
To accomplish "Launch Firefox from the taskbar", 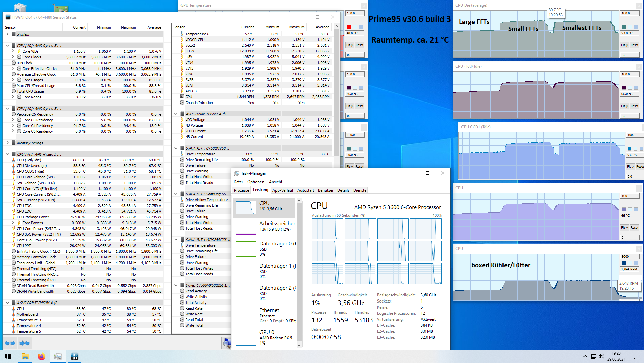I will (x=41, y=356).
